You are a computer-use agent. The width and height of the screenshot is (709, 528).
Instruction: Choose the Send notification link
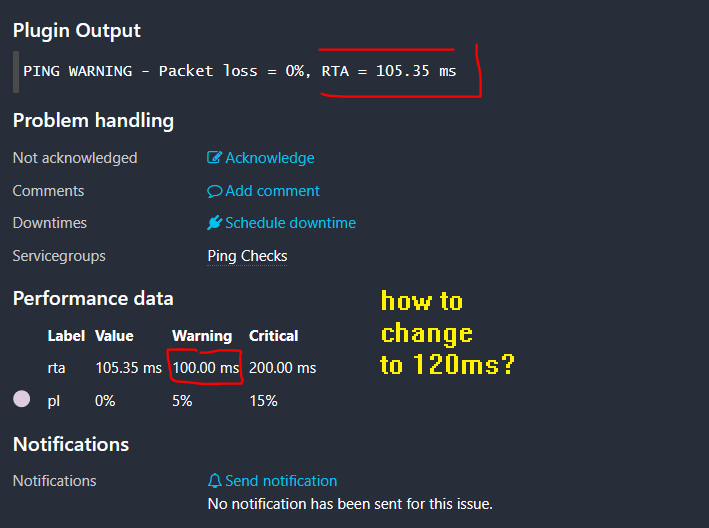click(x=281, y=481)
